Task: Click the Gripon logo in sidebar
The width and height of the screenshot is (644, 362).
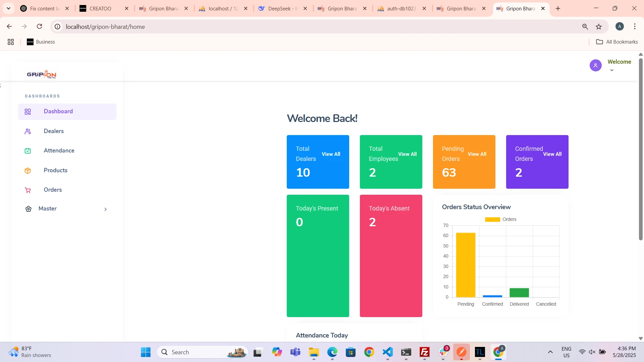Action: coord(42,74)
